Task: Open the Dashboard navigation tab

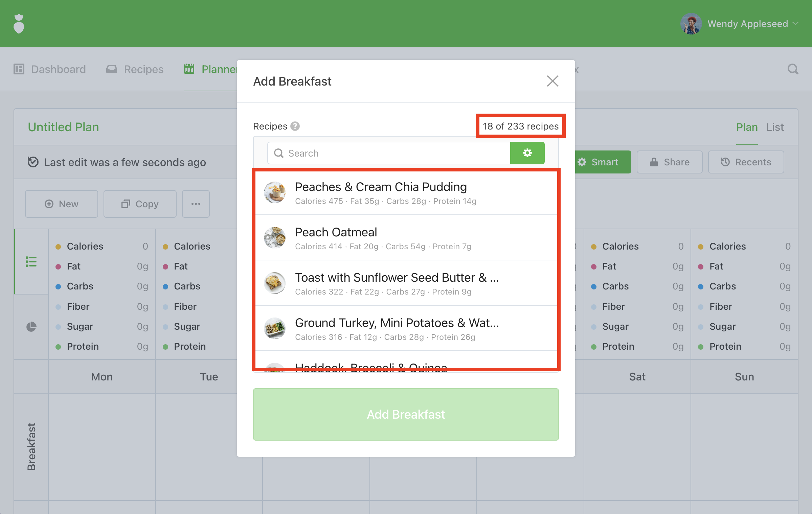Action: click(50, 69)
